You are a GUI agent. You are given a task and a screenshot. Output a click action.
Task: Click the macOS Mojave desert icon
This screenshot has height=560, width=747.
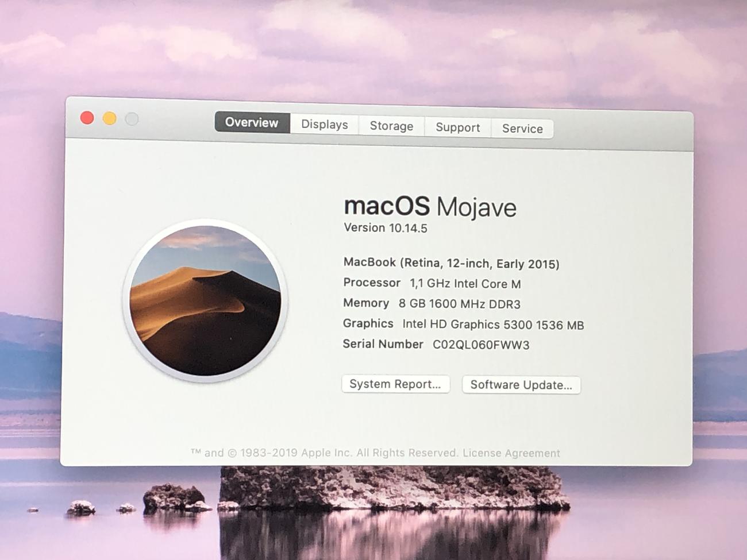coord(205,300)
